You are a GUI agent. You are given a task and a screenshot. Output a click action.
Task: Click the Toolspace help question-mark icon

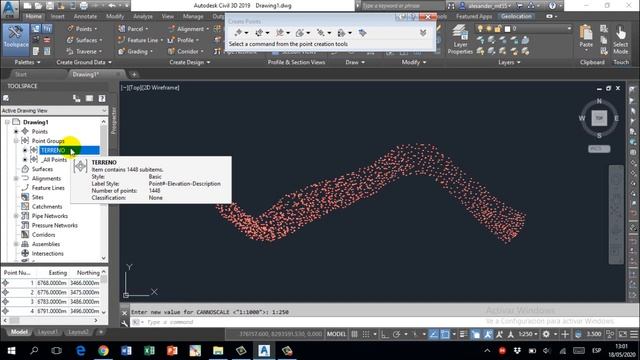[x=102, y=98]
